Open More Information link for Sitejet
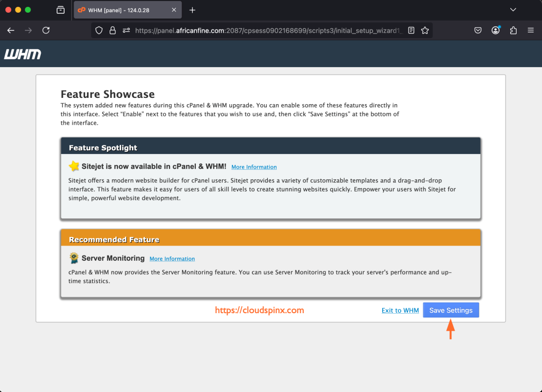 tap(254, 167)
